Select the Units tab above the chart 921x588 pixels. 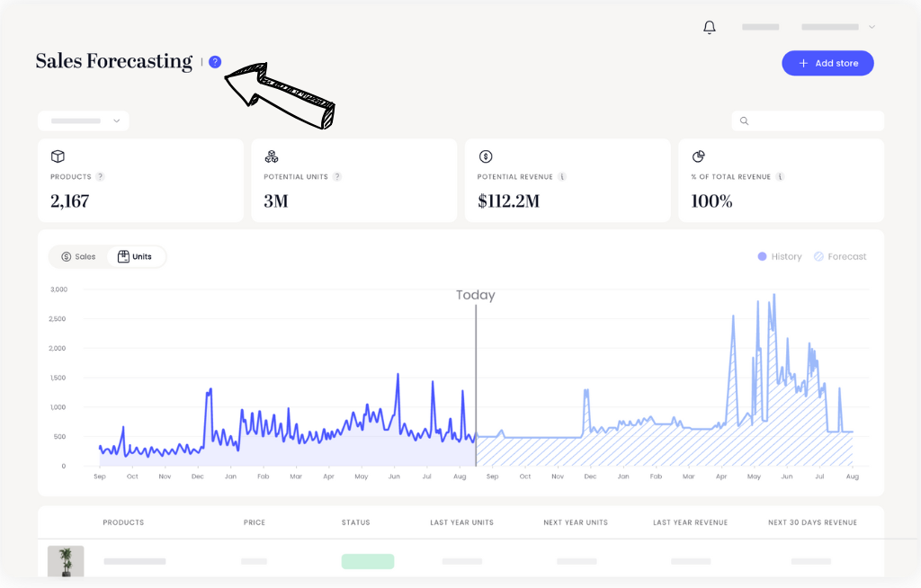tap(136, 256)
